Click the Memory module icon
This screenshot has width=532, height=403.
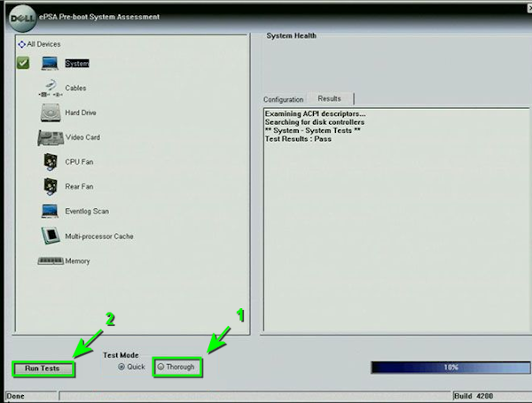coord(51,261)
